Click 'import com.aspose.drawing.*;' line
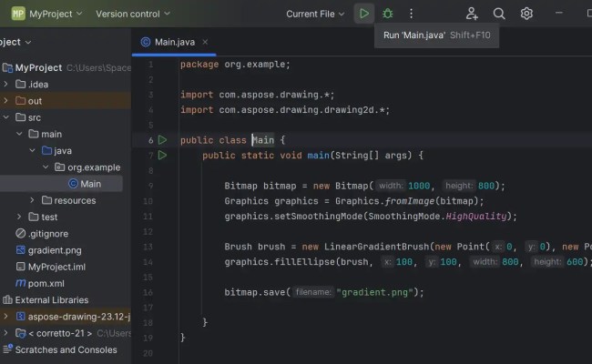The image size is (592, 364). (258, 95)
